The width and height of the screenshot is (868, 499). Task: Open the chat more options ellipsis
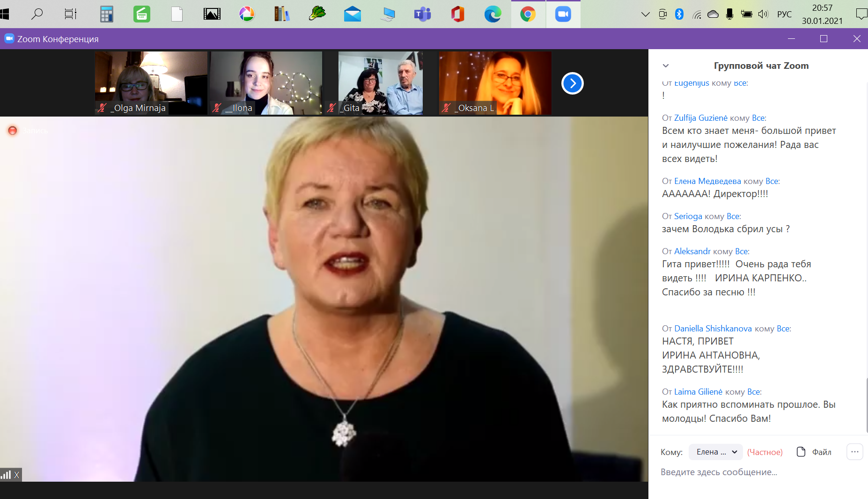click(854, 452)
